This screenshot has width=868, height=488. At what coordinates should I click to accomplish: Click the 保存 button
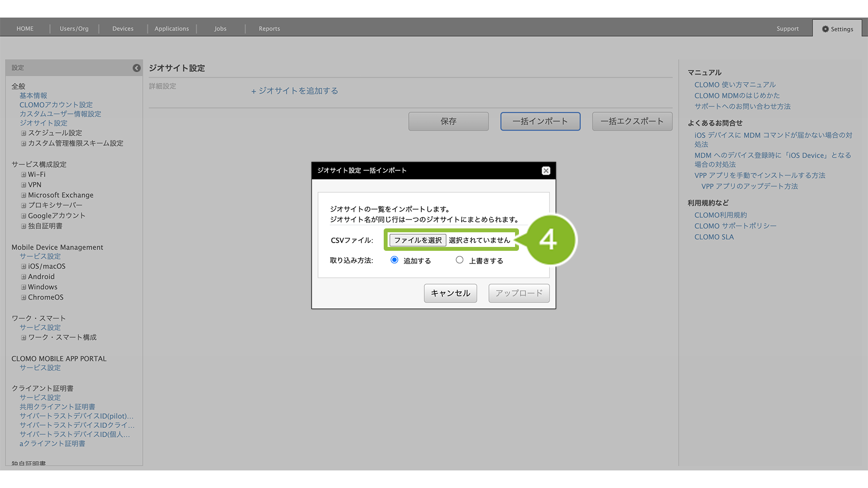pos(448,122)
